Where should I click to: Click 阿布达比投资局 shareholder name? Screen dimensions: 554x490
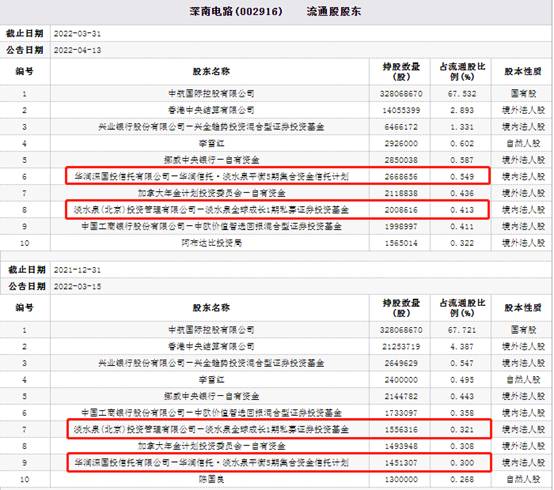click(x=211, y=243)
